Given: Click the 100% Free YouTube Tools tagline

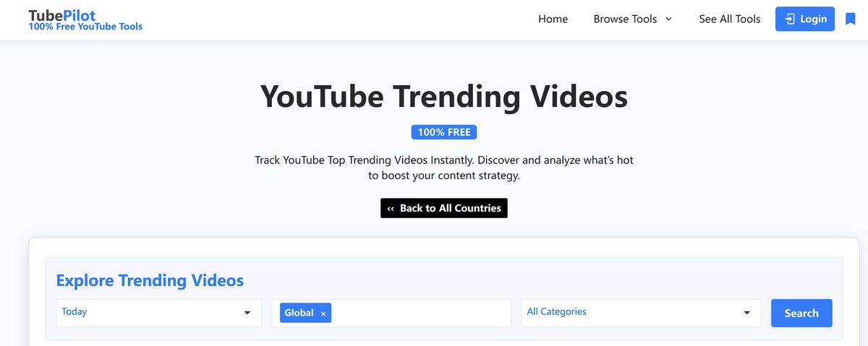Looking at the screenshot, I should (85, 27).
